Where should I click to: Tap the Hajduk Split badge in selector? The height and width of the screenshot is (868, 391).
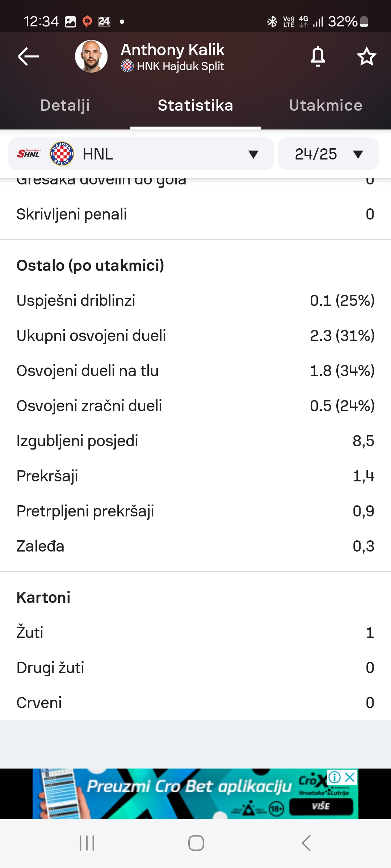pyautogui.click(x=62, y=154)
